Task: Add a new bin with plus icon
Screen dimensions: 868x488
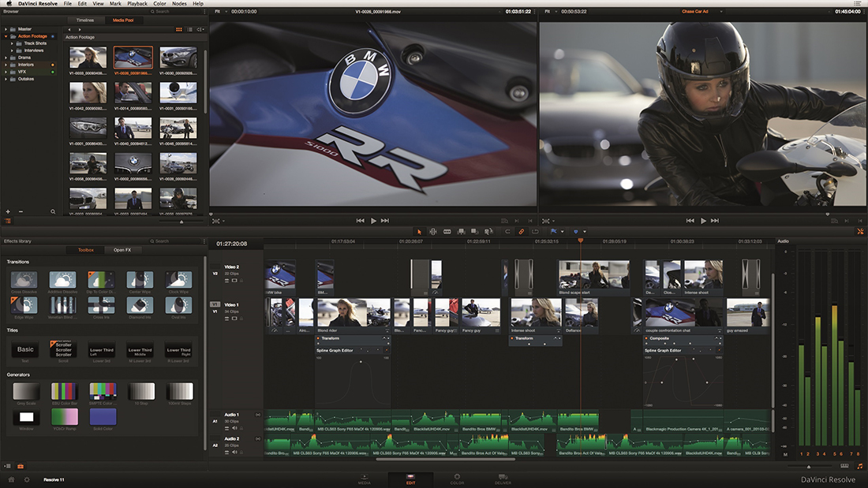Action: tap(8, 211)
